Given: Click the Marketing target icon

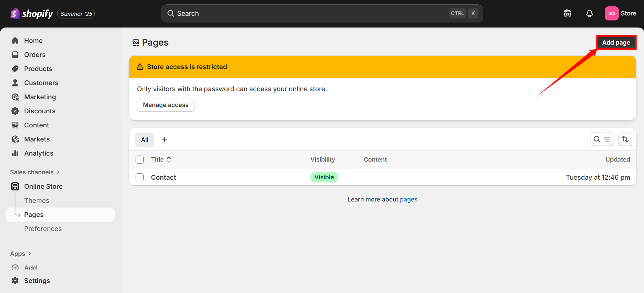Looking at the screenshot, I should click(15, 97).
